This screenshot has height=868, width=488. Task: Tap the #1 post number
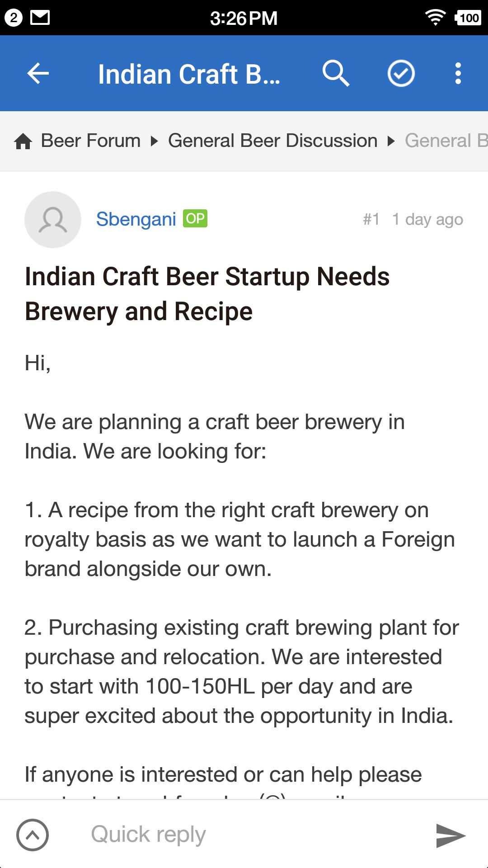(371, 220)
